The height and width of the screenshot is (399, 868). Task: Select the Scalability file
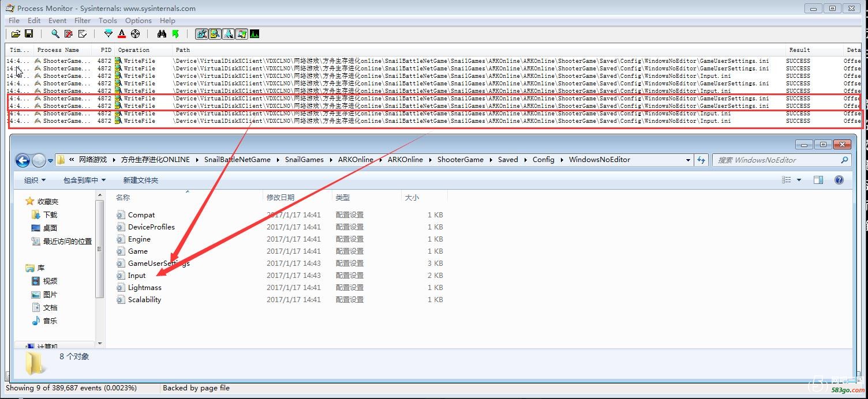coord(139,300)
